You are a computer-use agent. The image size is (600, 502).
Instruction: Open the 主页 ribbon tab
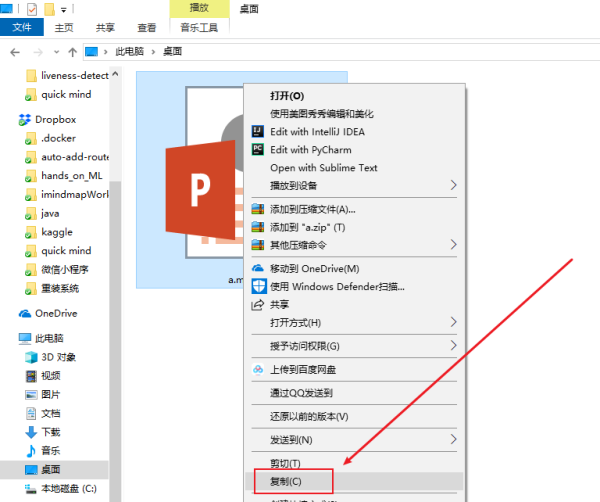pyautogui.click(x=64, y=28)
